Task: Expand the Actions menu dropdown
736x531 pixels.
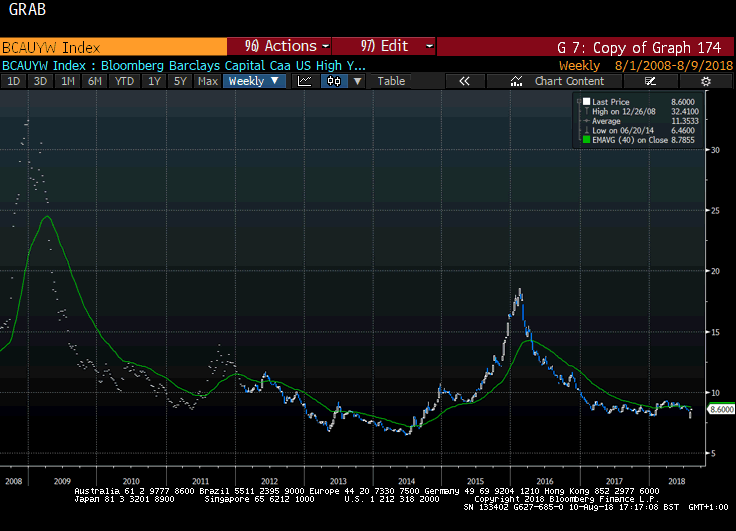Action: point(285,46)
